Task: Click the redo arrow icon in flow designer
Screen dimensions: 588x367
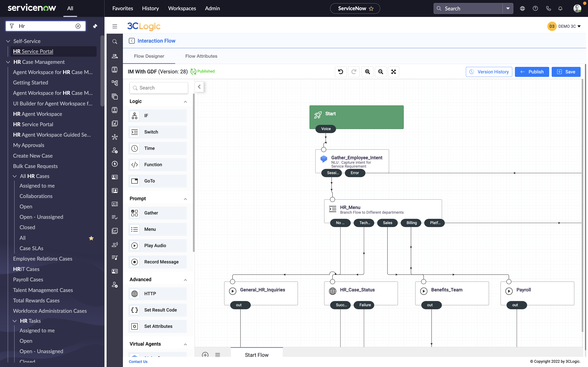Action: point(354,71)
